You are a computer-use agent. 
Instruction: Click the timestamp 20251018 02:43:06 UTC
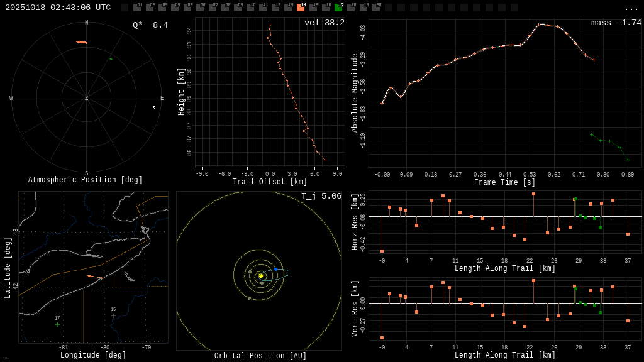(x=58, y=8)
